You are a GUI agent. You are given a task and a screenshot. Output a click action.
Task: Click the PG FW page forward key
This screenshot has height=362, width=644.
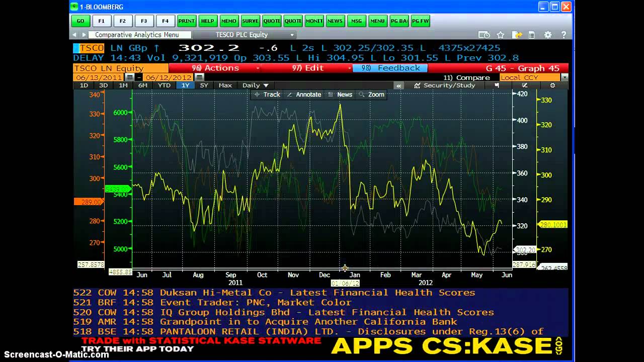click(x=420, y=21)
